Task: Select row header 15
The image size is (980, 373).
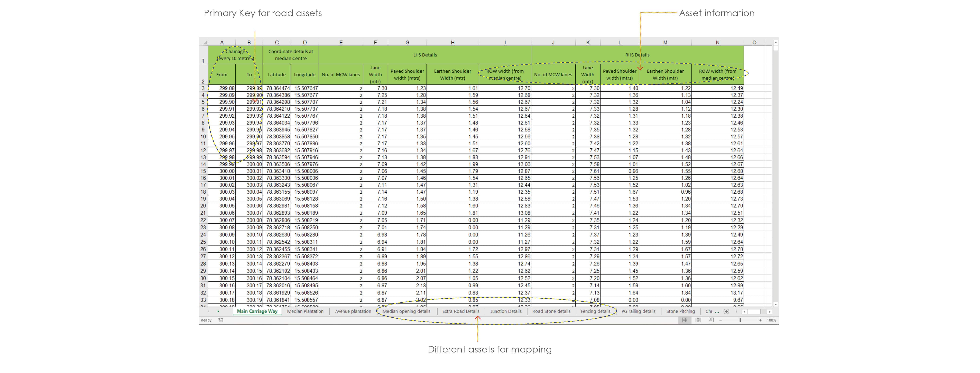Action: tap(203, 171)
